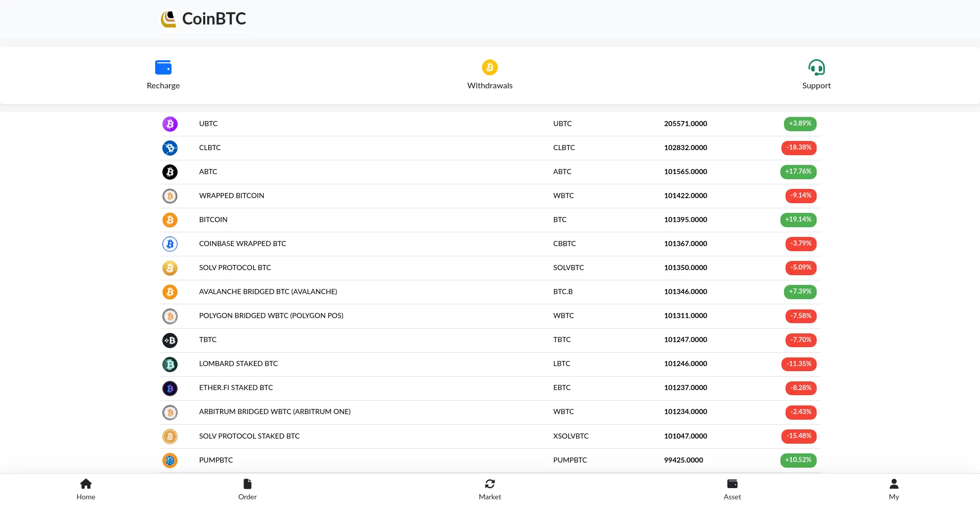The image size is (980, 507).
Task: Select the -15.48% badge for XSOLVBTC
Action: click(799, 436)
